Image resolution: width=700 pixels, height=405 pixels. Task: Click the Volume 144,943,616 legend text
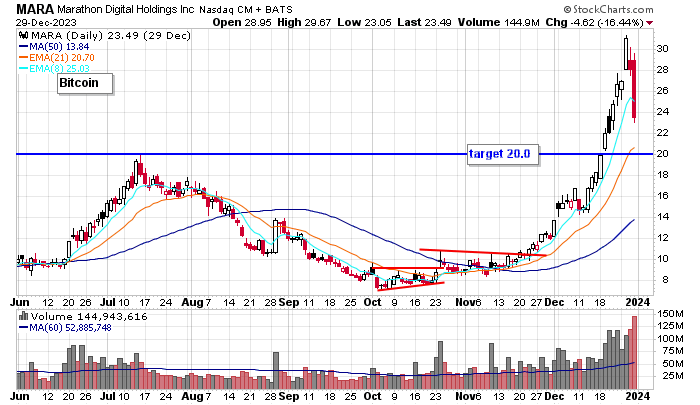coord(89,317)
